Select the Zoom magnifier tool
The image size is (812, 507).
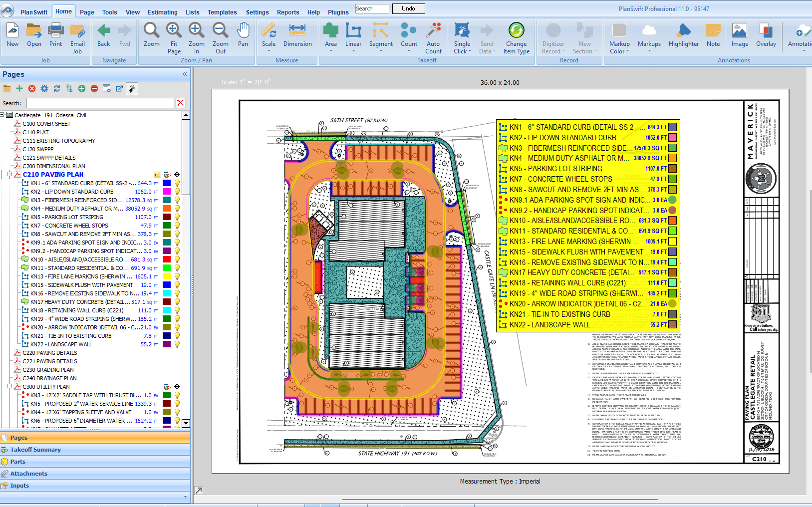[152, 31]
